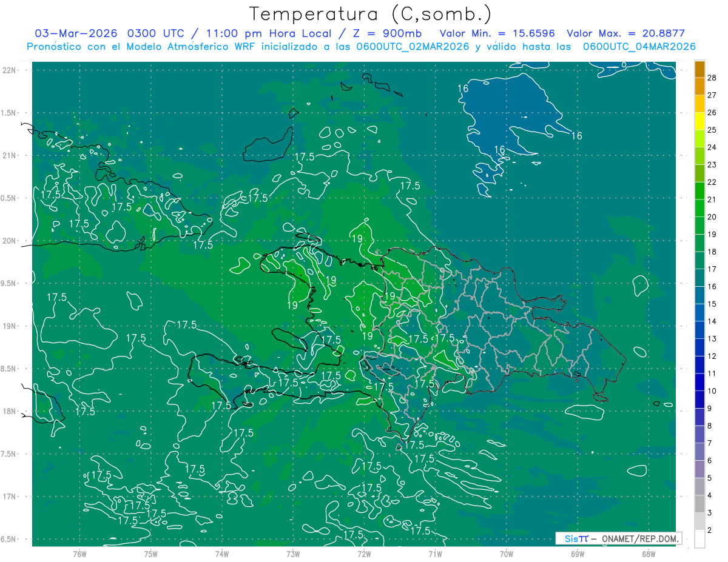Click the title "Temperatura (C,somb.)"

370,14
